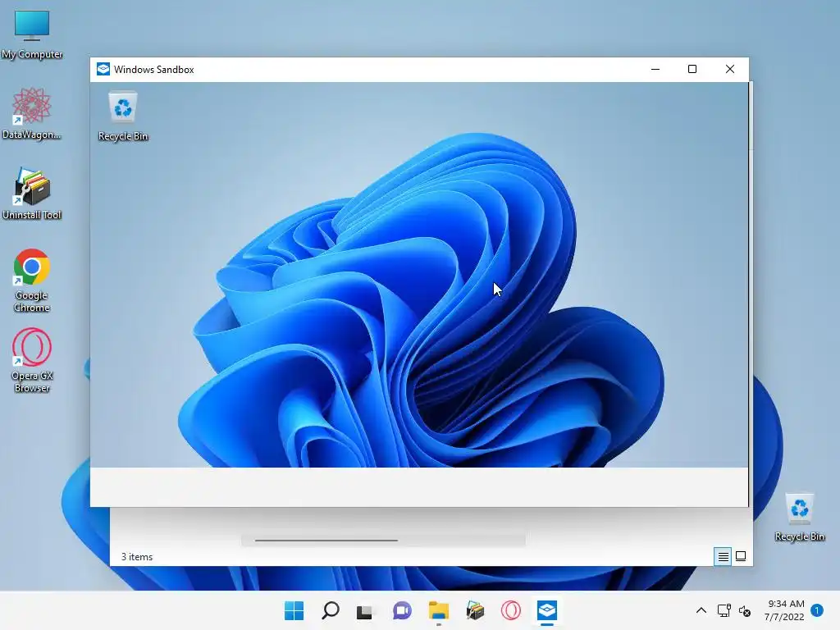This screenshot has height=630, width=840.
Task: Open notification badge in tray
Action: 817,610
